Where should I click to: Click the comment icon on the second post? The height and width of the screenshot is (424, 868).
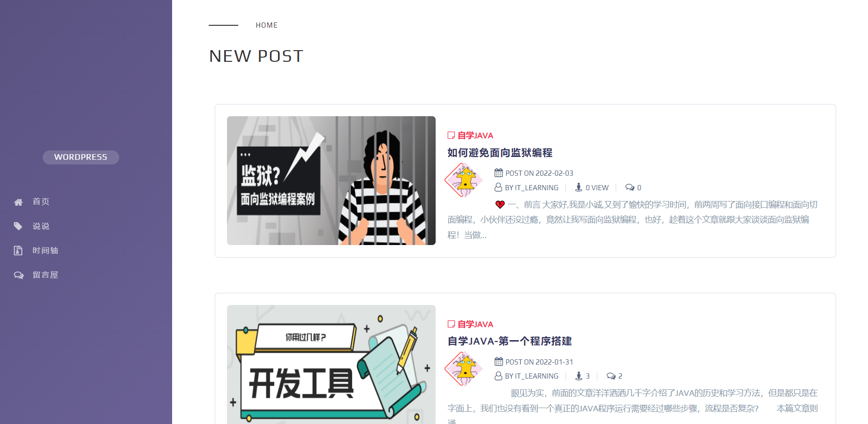pyautogui.click(x=611, y=376)
